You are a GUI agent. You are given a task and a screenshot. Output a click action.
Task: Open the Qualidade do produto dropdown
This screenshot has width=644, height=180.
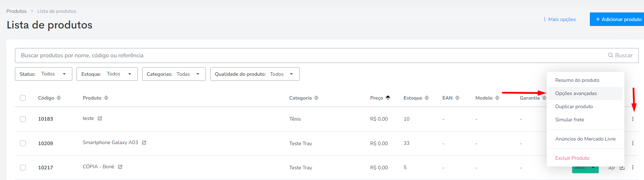click(255, 74)
